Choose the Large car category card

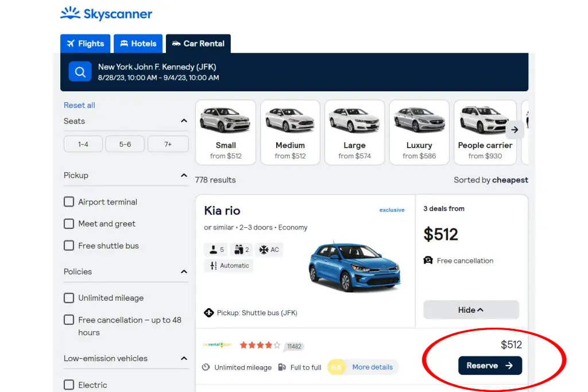pos(355,132)
